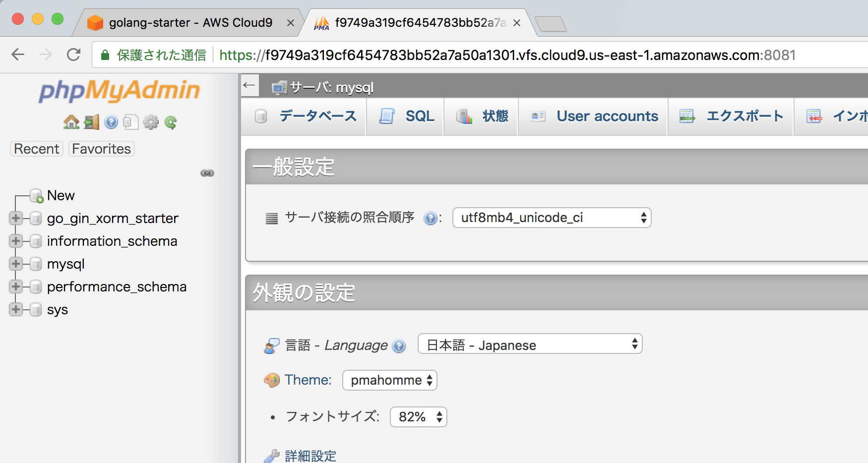
Task: Click the サーバ: mysql breadcrumb link
Action: click(x=331, y=88)
